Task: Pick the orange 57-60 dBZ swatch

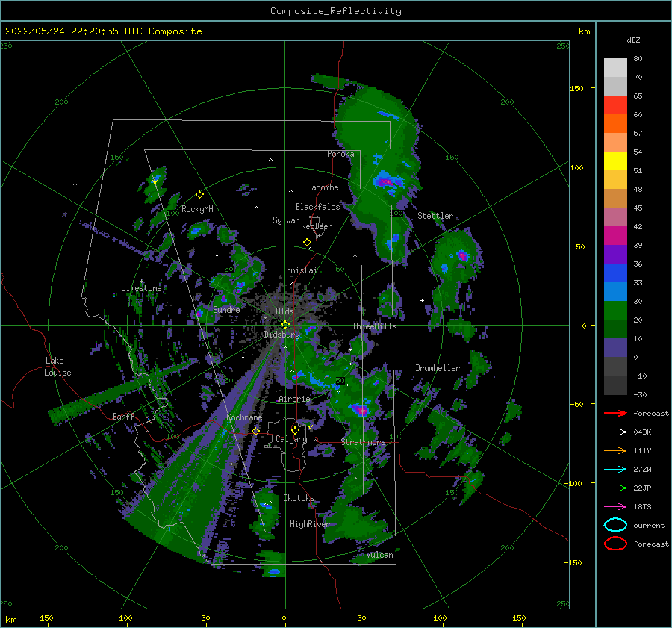Action: 615,123
